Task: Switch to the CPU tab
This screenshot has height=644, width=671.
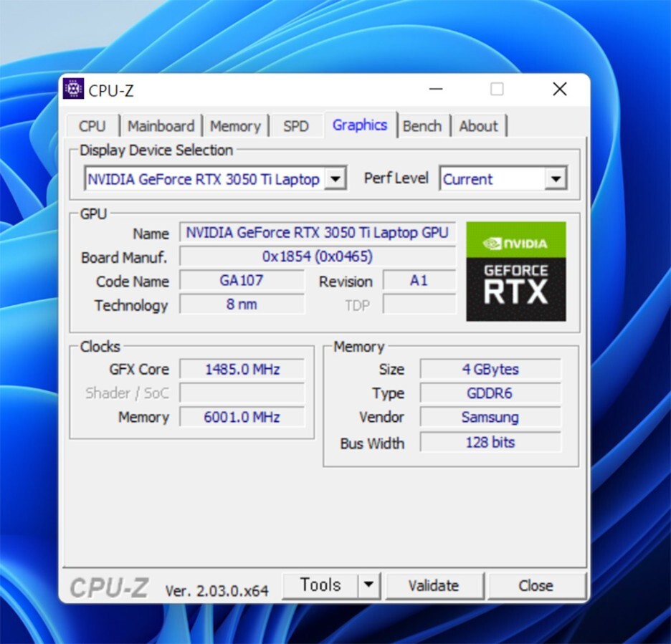Action: pos(92,126)
